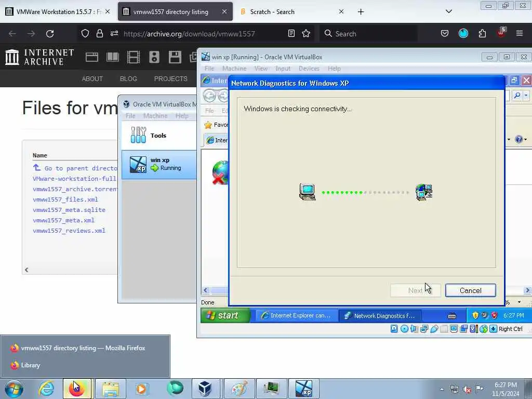Open Windows Explorer folder icon in taskbar
Image resolution: width=532 pixels, height=399 pixels.
[x=110, y=389]
